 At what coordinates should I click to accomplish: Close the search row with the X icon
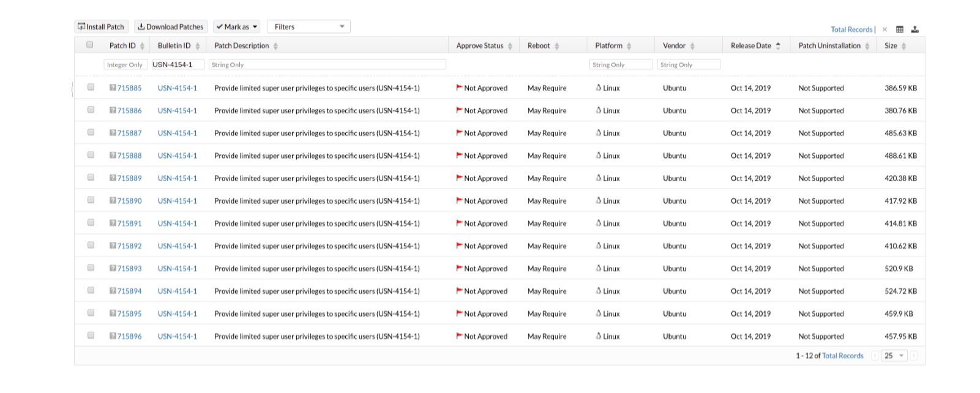coord(885,29)
